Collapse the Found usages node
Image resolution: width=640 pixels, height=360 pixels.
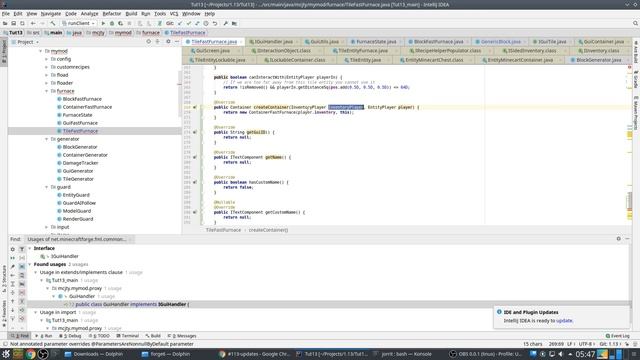coord(30,264)
